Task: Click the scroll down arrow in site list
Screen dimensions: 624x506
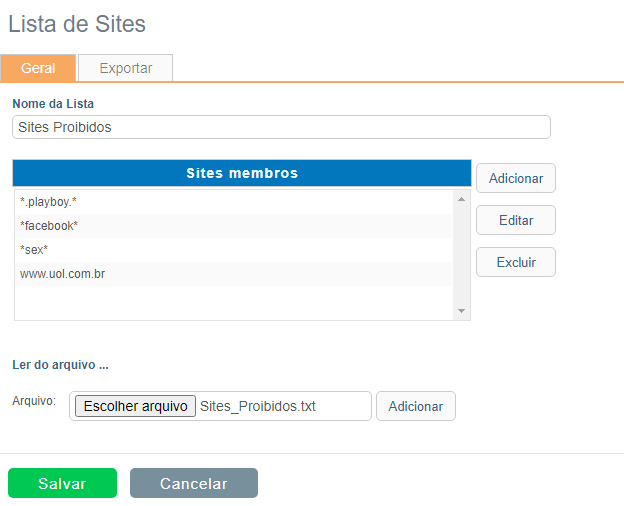Action: point(462,311)
